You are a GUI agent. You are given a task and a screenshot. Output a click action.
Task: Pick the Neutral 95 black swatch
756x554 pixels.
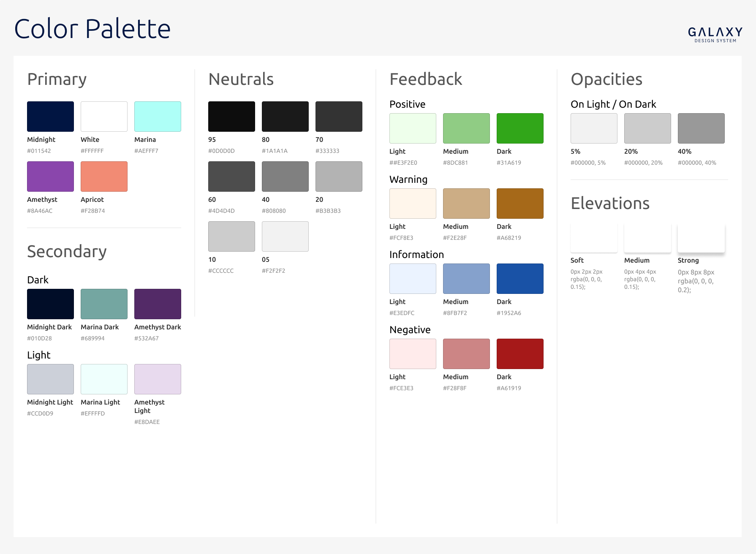click(x=231, y=117)
